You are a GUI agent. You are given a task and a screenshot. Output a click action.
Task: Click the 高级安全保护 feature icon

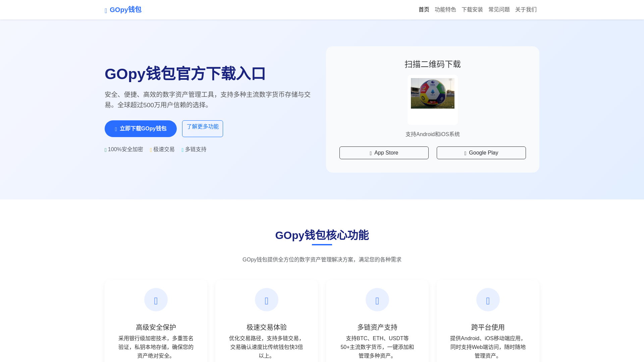coord(156,300)
